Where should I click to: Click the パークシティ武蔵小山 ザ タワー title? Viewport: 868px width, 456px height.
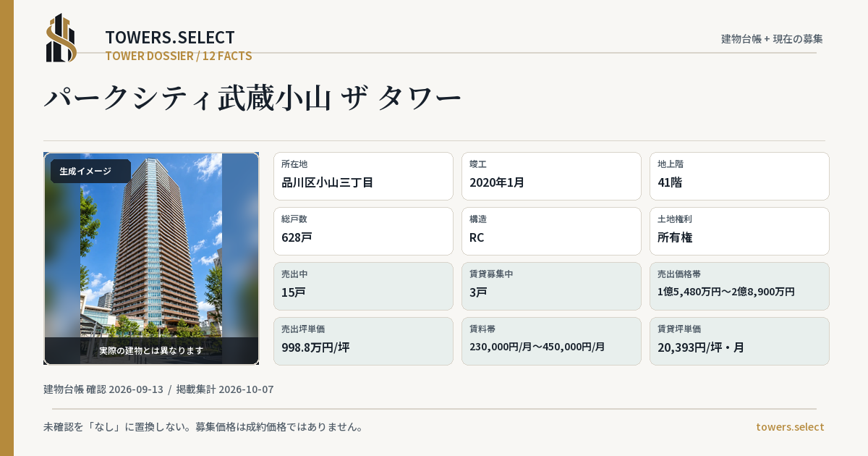pos(252,98)
